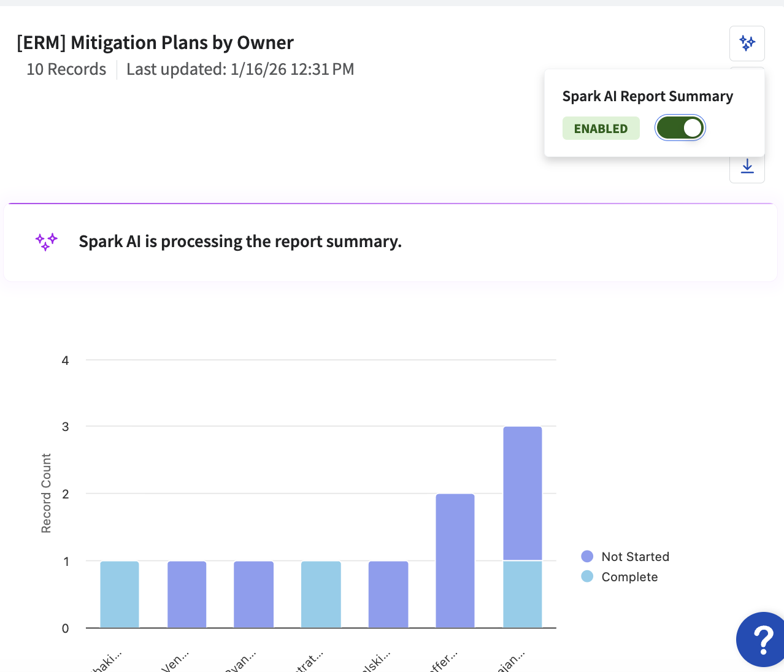784x672 pixels.
Task: Click the Spark AI processing summary message
Action: point(240,242)
